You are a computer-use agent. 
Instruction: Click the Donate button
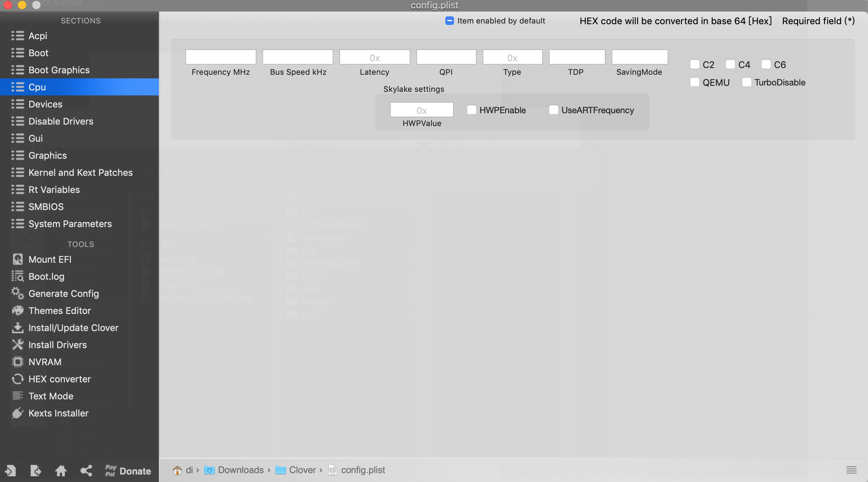(x=128, y=471)
